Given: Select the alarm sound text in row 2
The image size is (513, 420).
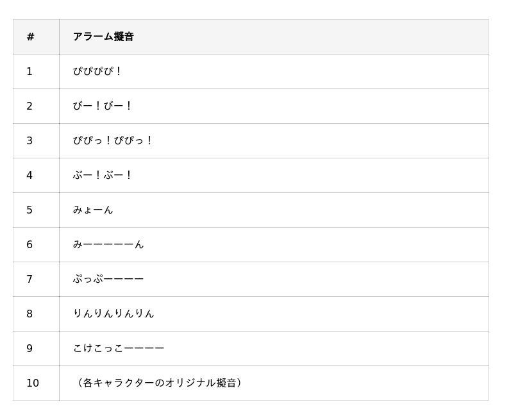Looking at the screenshot, I should (103, 106).
